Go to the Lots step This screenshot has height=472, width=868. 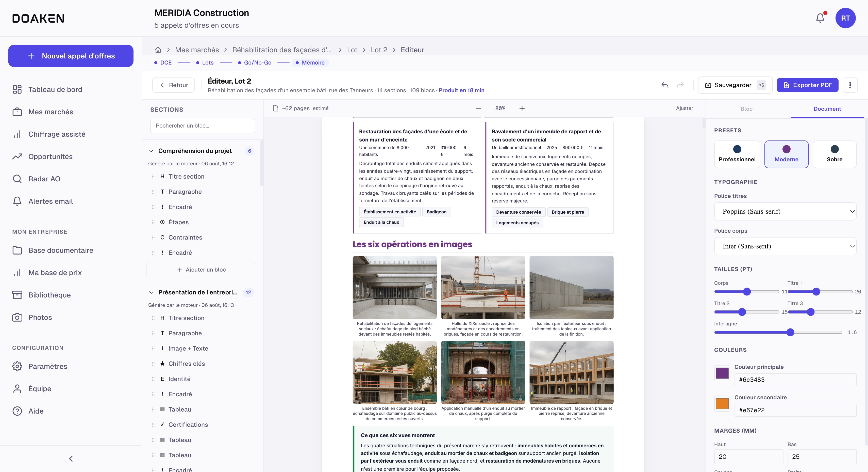tap(205, 63)
